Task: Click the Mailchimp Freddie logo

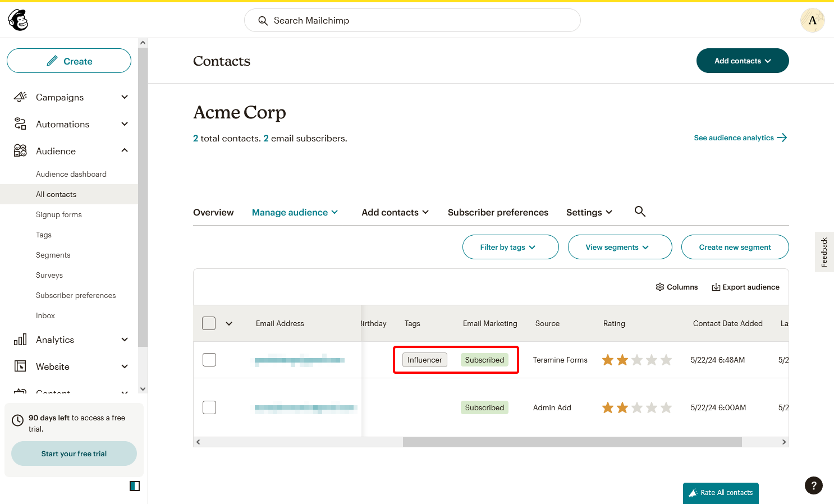Action: coord(18,20)
